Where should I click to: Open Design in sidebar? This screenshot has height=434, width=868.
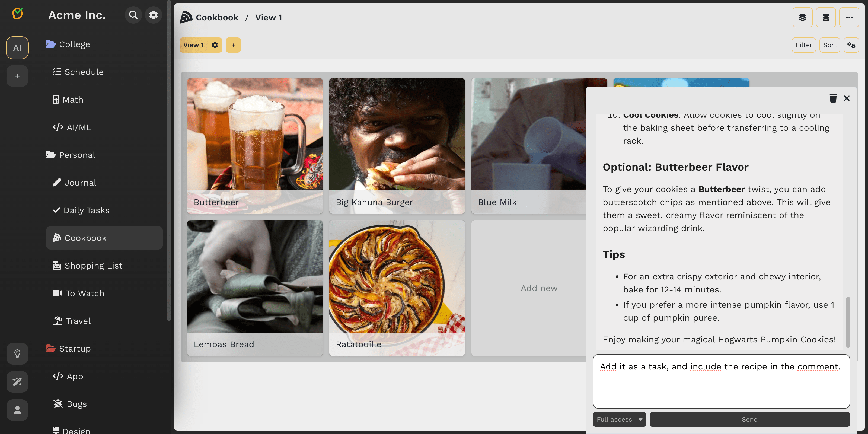click(x=104, y=430)
